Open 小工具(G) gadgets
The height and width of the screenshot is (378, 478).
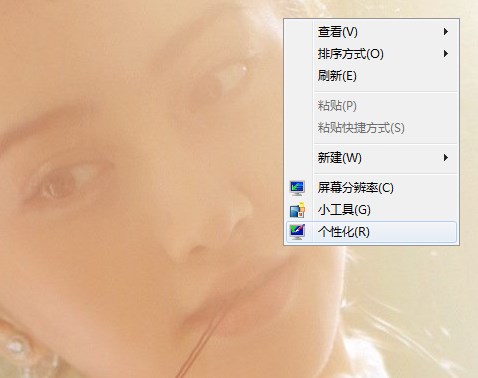point(371,210)
